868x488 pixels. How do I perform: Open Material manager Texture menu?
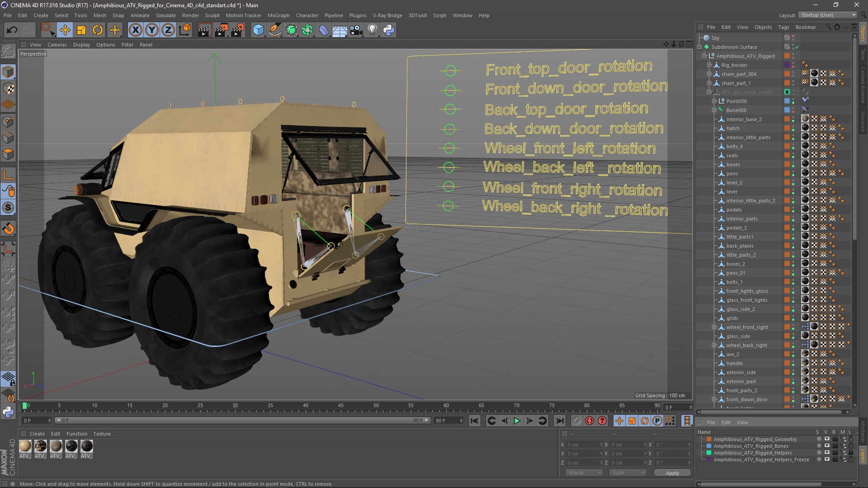coord(102,434)
